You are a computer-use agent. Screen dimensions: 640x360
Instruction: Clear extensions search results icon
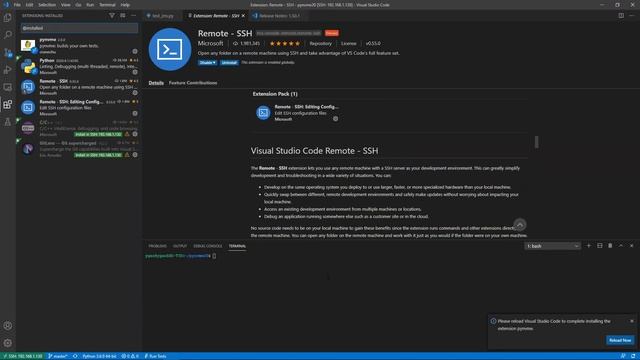point(122,16)
